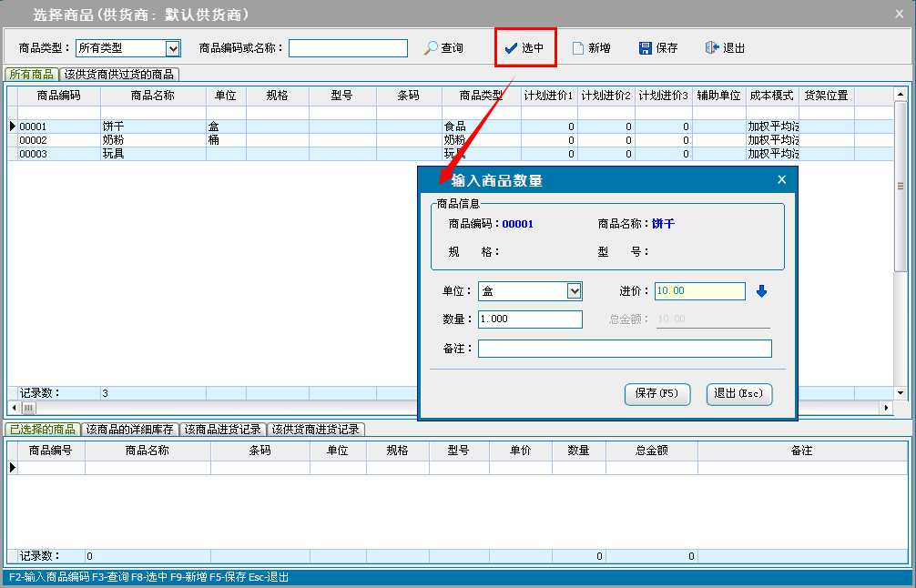Close the 选择商品 window
This screenshot has height=588, width=916.
coord(901,14)
